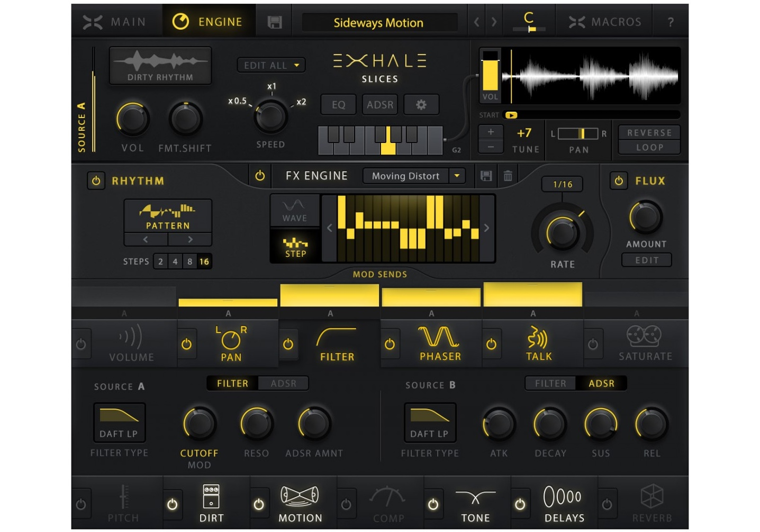Toggle power for the Reverb effect
Image resolution: width=760 pixels, height=532 pixels.
pos(607,504)
